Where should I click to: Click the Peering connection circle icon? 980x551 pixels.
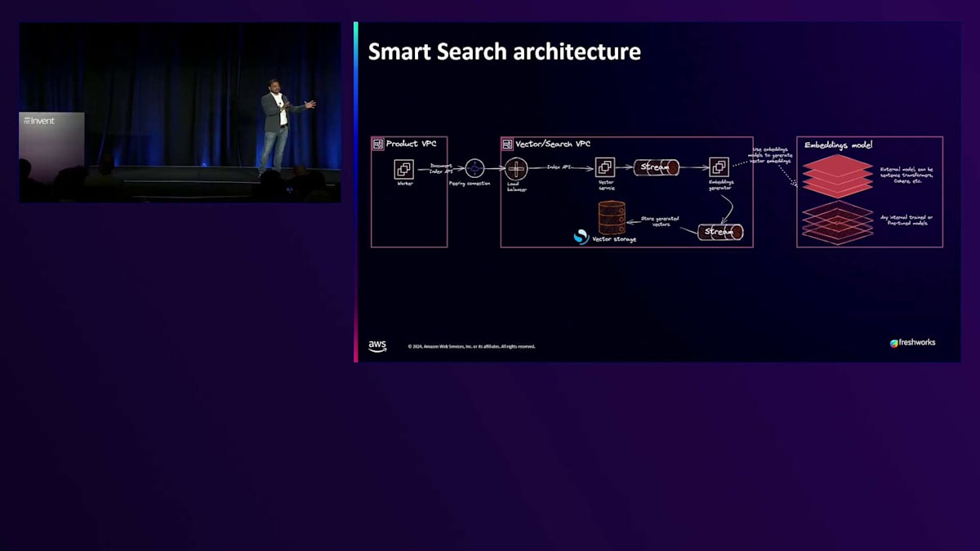[x=474, y=169]
